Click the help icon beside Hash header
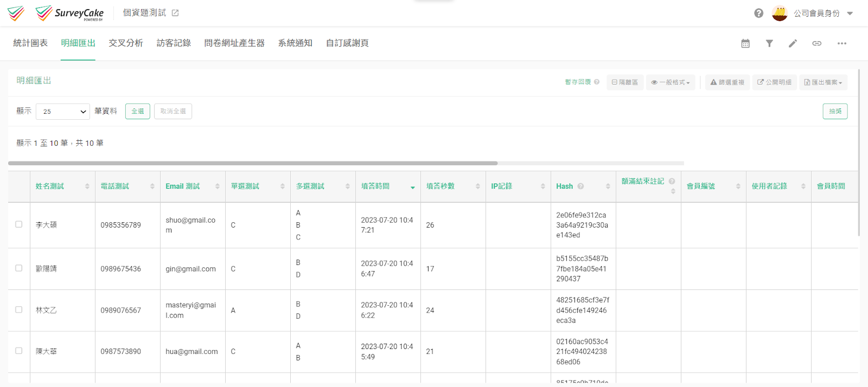The image size is (868, 387). pos(580,186)
